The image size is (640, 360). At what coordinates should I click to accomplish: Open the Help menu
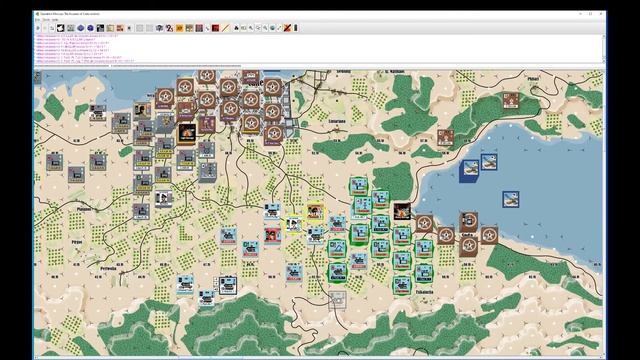click(x=55, y=20)
